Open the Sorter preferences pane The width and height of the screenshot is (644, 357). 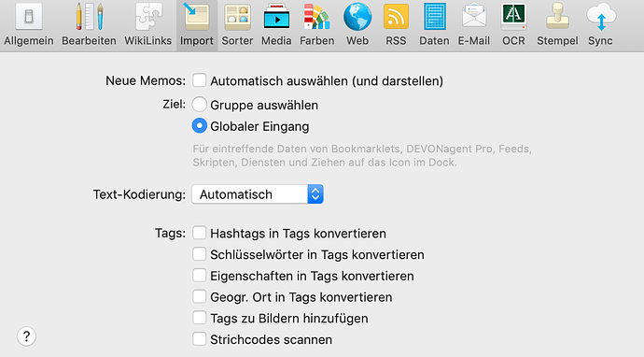coord(237,24)
